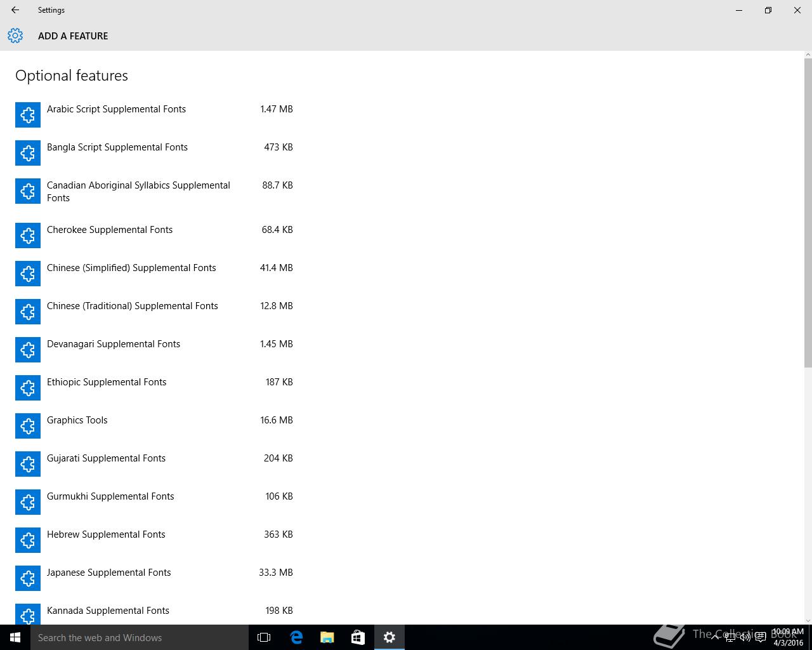812x650 pixels.
Task: Click the Optional features heading
Action: point(72,76)
